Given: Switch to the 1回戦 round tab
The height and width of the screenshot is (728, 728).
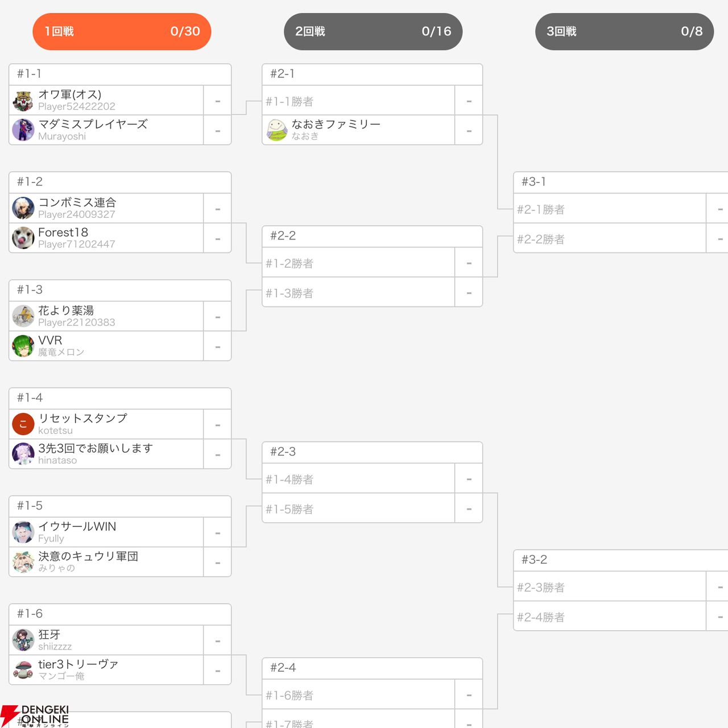Looking at the screenshot, I should pos(122,31).
